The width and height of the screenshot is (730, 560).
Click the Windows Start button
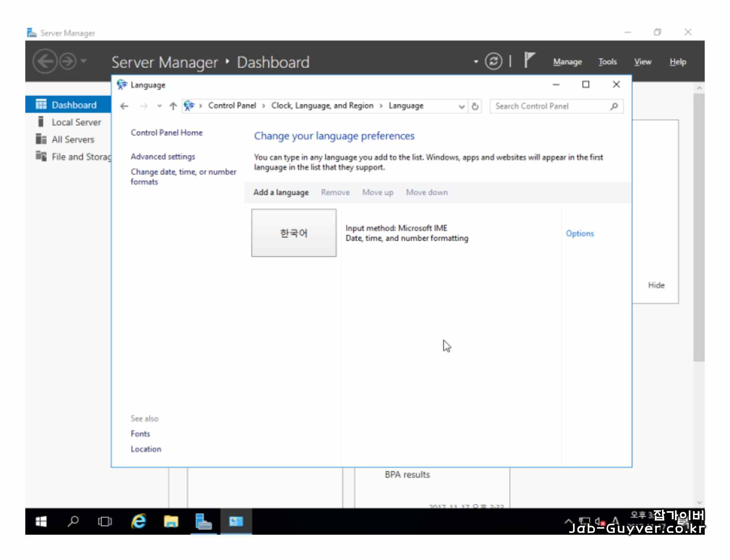pos(41,521)
